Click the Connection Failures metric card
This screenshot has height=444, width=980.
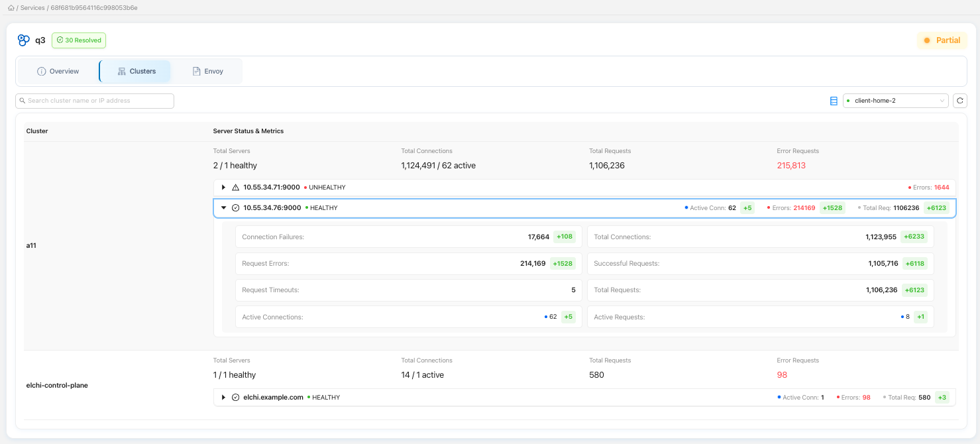pos(408,237)
